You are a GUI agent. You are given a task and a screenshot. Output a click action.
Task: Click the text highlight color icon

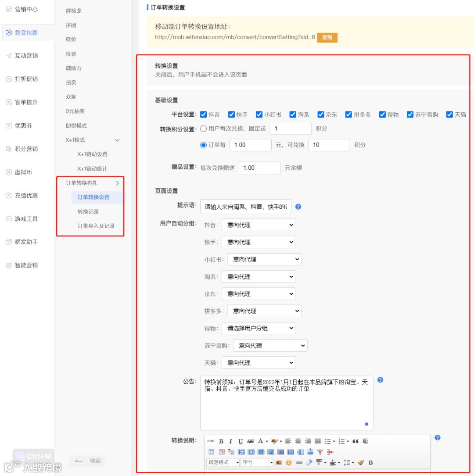pyautogui.click(x=274, y=441)
